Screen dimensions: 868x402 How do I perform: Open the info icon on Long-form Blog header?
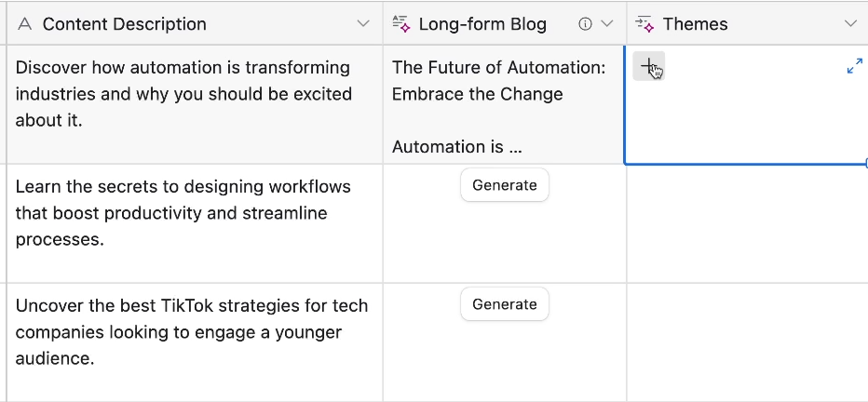tap(585, 24)
